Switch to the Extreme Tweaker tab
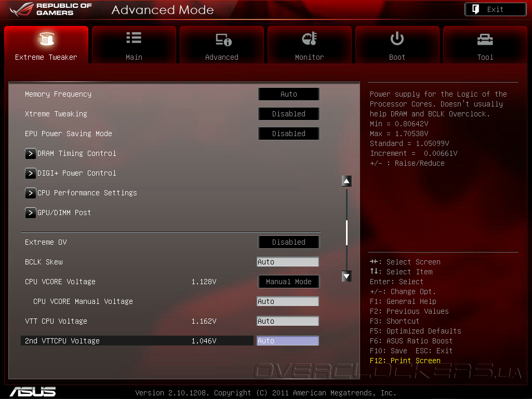The height and width of the screenshot is (399, 532). (x=46, y=45)
